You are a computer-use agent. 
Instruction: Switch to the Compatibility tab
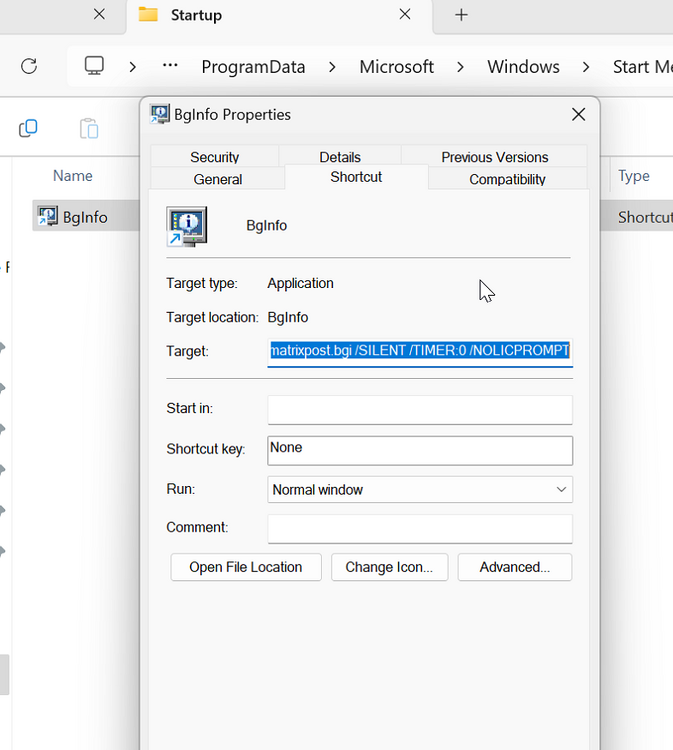click(508, 179)
